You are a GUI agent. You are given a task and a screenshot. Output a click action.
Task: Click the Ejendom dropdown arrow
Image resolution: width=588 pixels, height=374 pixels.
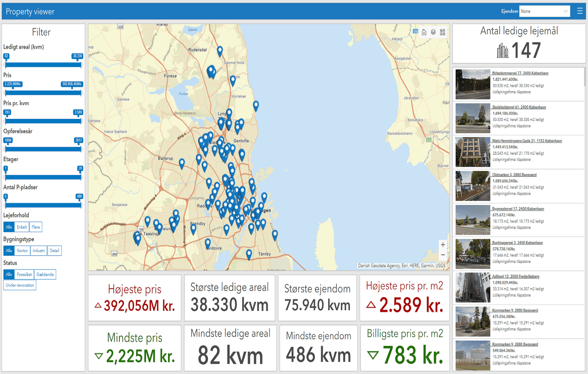565,12
